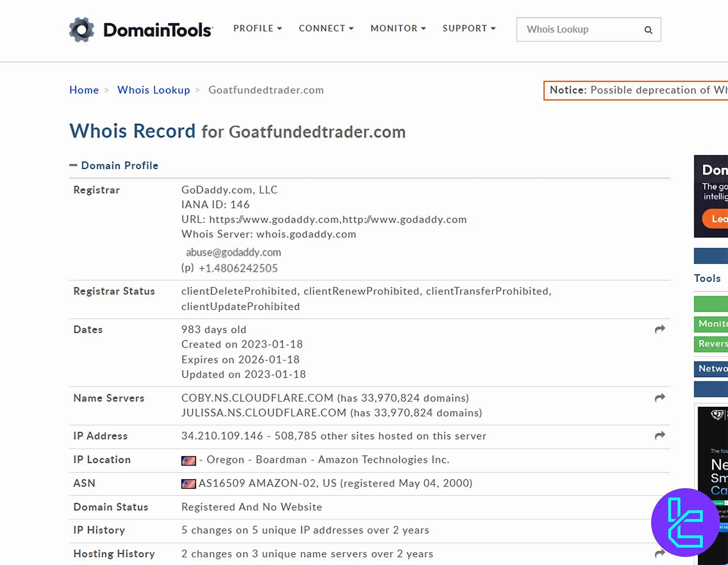Click the DomainTools gear logo
This screenshot has width=728, height=565.
coord(82,30)
